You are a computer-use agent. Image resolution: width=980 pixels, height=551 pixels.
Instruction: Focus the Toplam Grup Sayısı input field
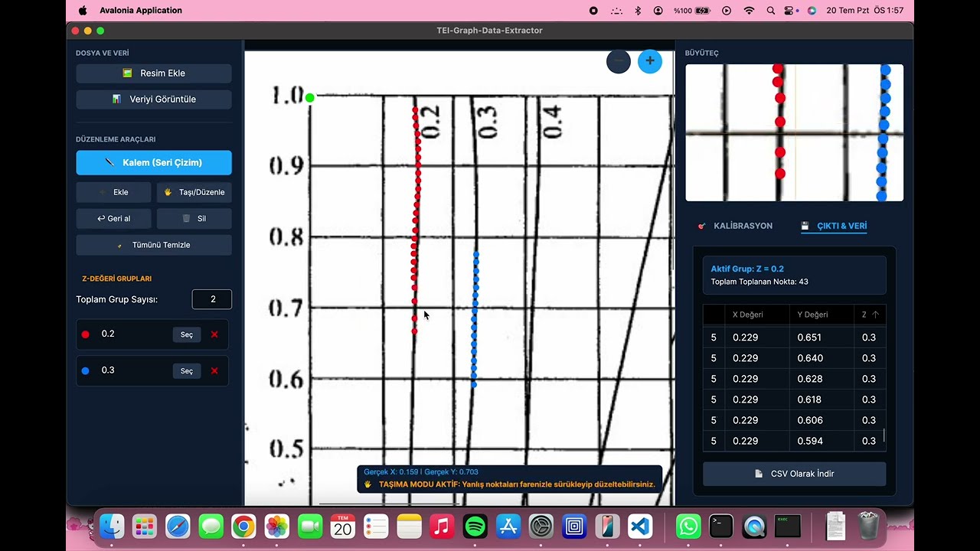click(212, 299)
